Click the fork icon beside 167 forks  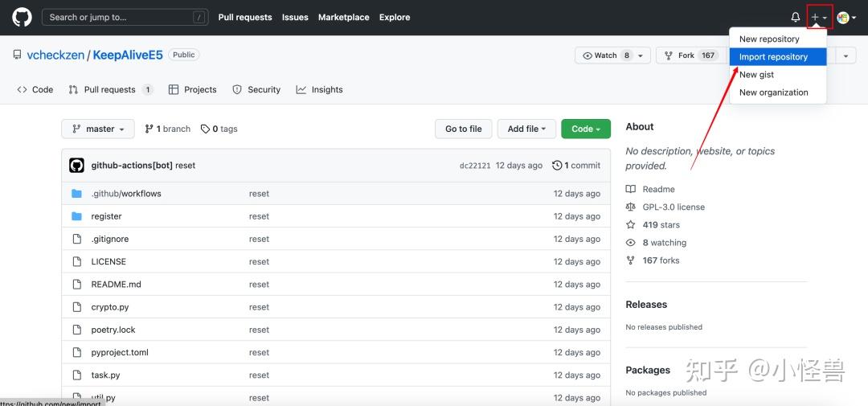click(x=631, y=260)
